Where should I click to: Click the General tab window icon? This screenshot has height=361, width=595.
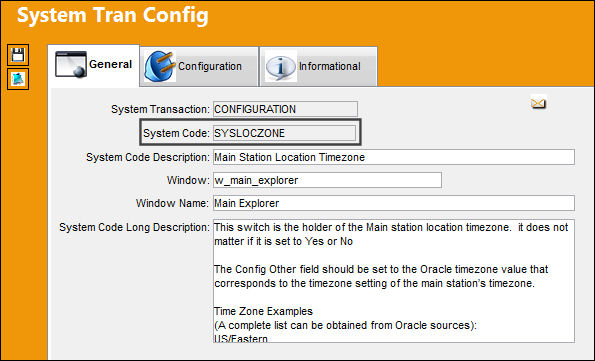click(x=71, y=65)
